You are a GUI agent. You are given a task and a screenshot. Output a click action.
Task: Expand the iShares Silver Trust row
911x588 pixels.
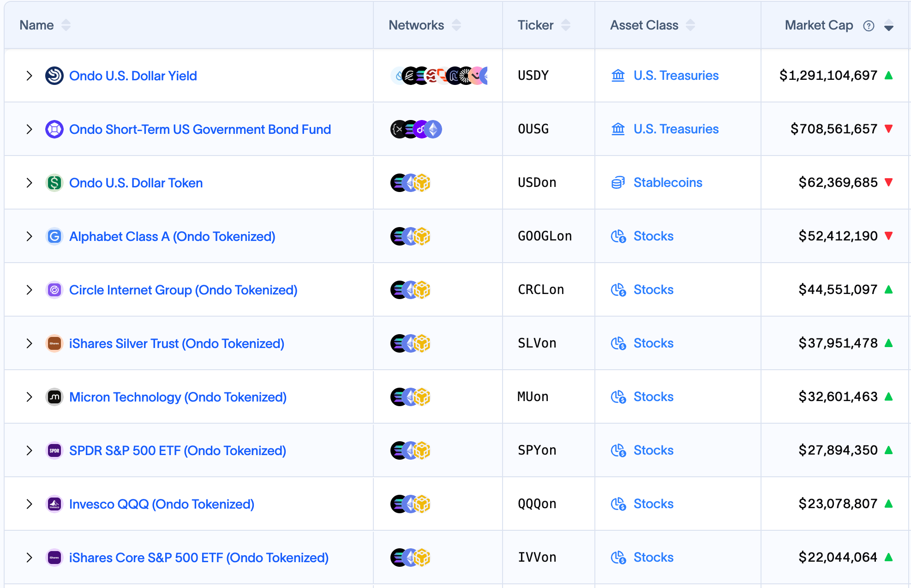(x=30, y=343)
